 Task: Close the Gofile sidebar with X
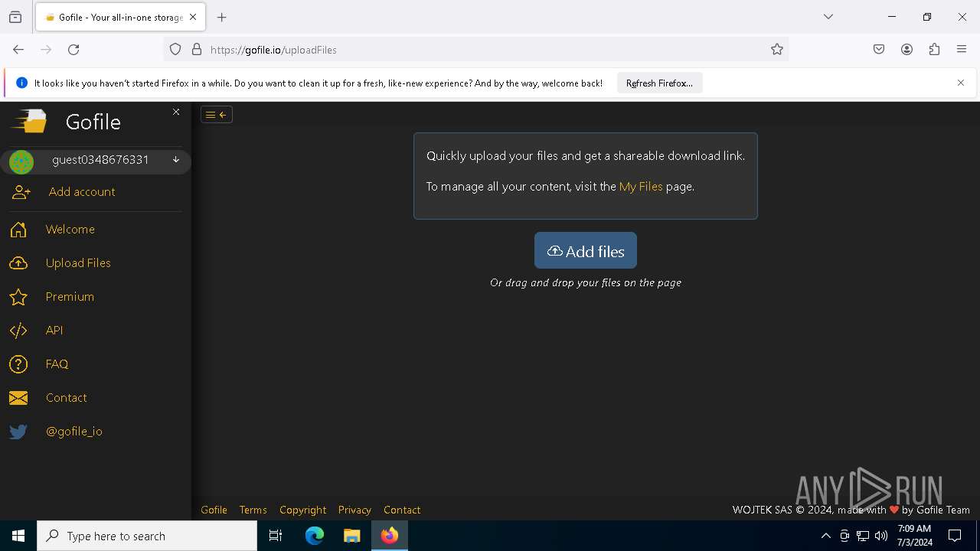[176, 112]
